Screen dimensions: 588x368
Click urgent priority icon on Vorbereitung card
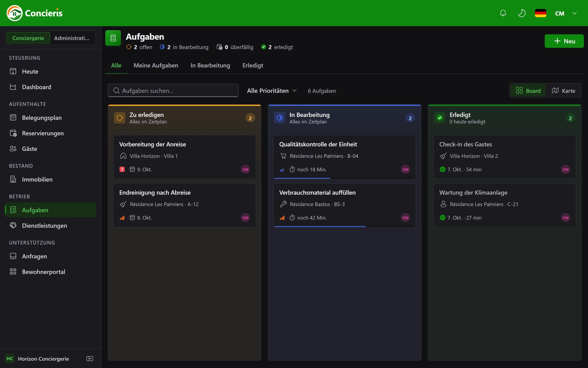click(x=122, y=169)
